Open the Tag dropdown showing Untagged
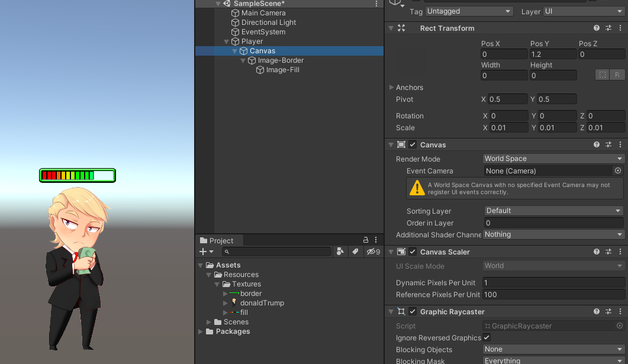This screenshot has width=628, height=364. tap(469, 11)
